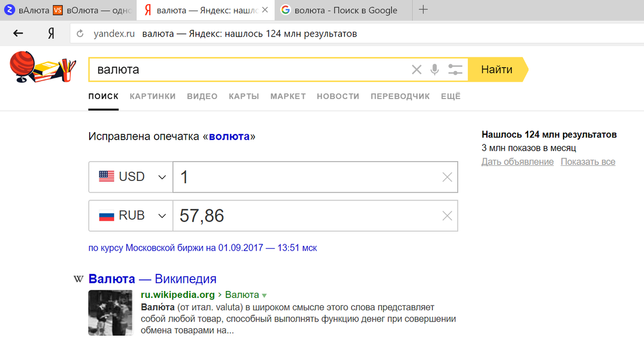Open the Показать все link
Viewport: 644px width, 349px height.
[x=588, y=162]
